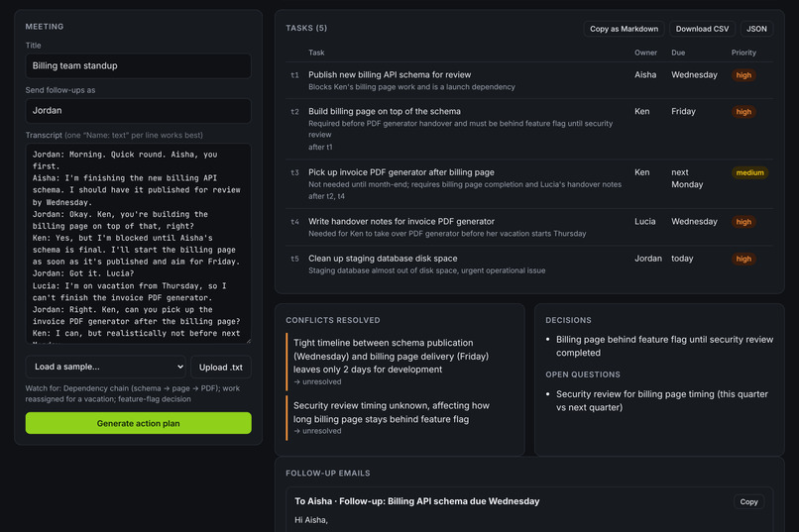This screenshot has height=532, width=799.
Task: Click the Generate action plan button
Action: tap(138, 423)
